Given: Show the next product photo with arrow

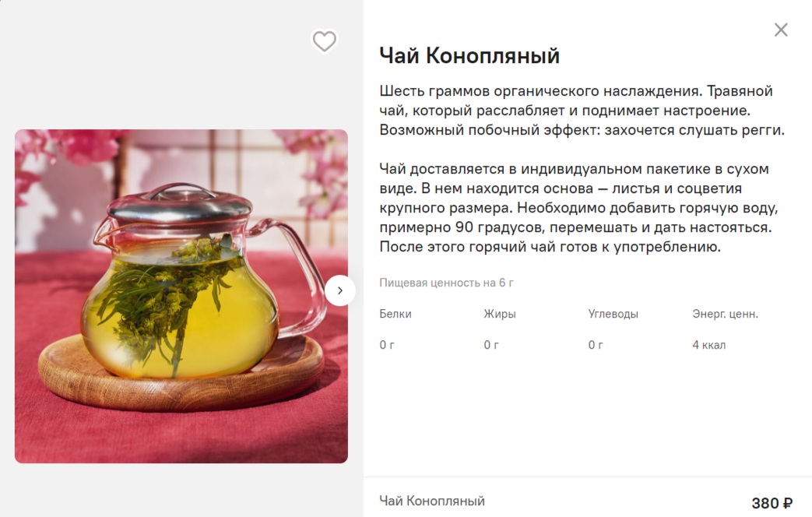Looking at the screenshot, I should point(339,290).
